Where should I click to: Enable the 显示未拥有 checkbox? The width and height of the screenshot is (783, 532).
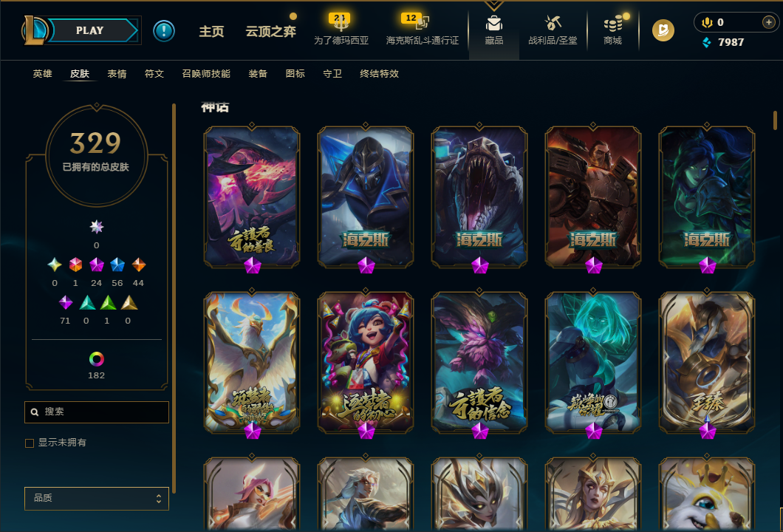tap(30, 443)
